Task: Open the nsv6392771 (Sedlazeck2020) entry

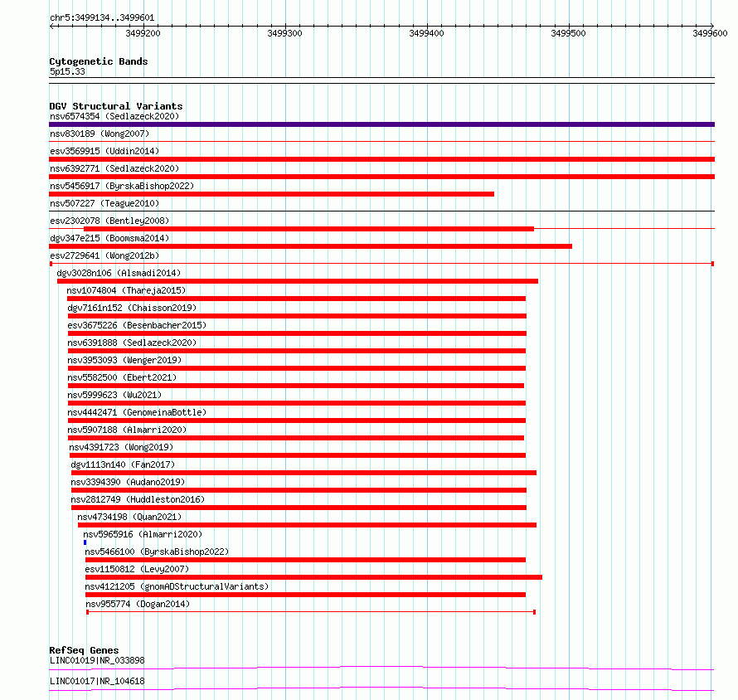Action: 114,168
